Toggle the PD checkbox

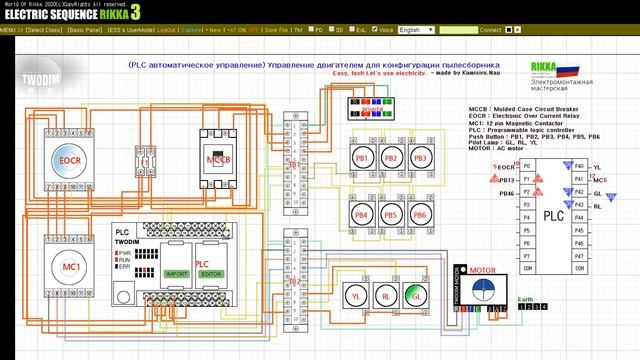tap(311, 29)
